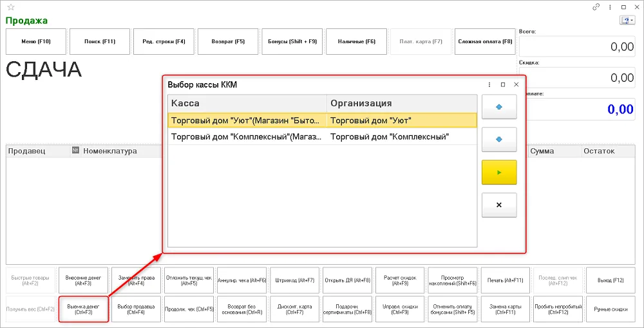Click Аннулир. чека (Alt+F6)
The image size is (644, 328).
tap(242, 280)
